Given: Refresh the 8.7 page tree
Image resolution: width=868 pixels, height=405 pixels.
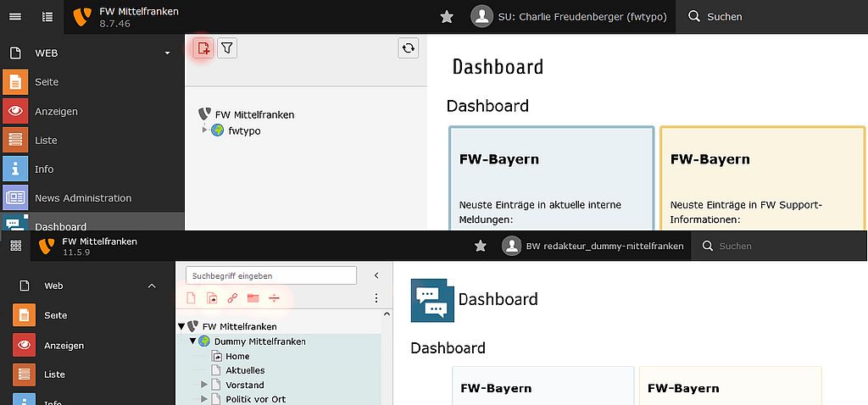Looking at the screenshot, I should pyautogui.click(x=408, y=48).
